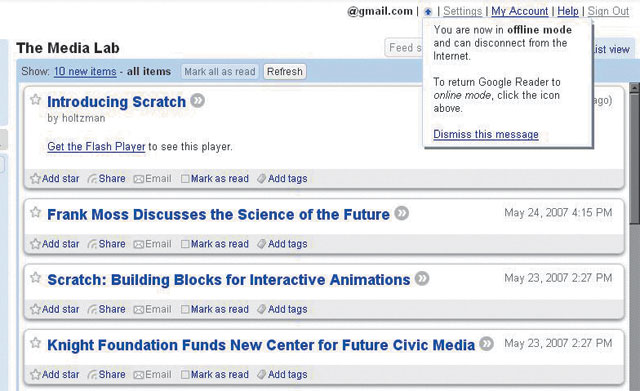Open Introducing Scratch via double-arrow icon
Image resolution: width=640 pixels, height=391 pixels.
(x=198, y=100)
